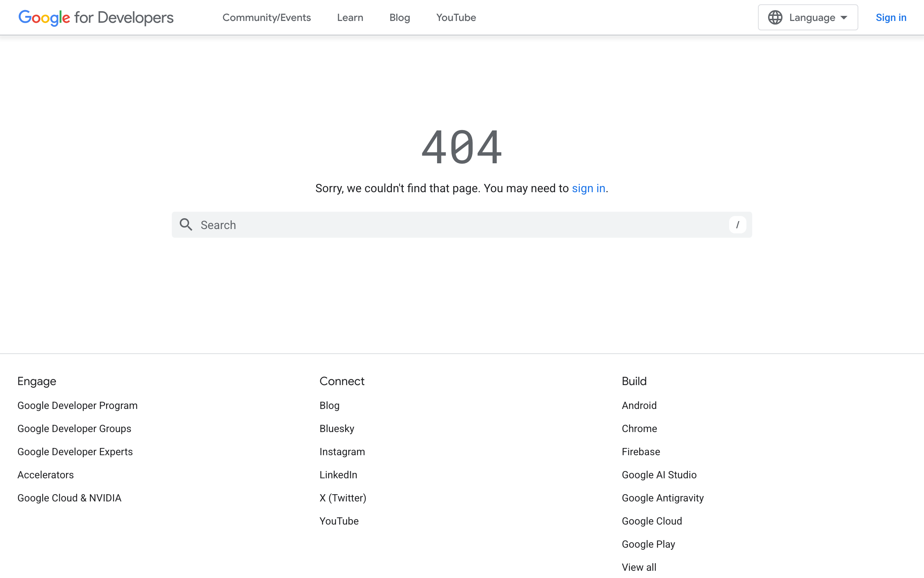The width and height of the screenshot is (924, 578).
Task: Open Blog link under Connect
Action: (x=329, y=406)
